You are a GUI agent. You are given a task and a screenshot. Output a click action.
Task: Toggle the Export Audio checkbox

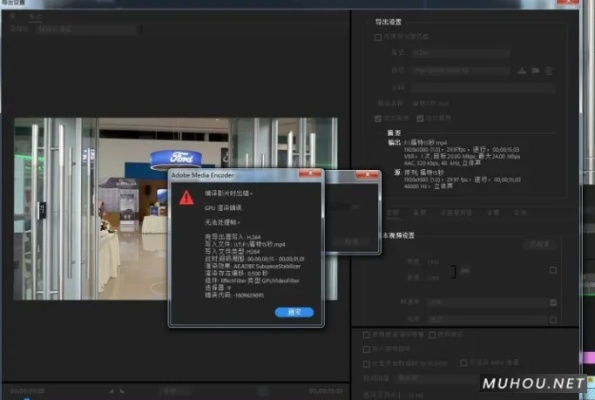point(420,118)
